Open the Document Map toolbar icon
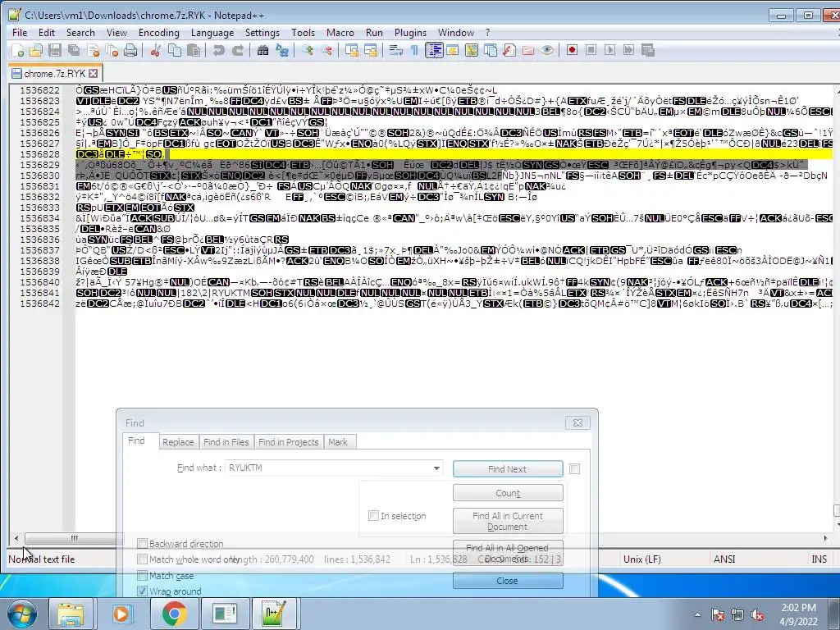 pos(472,50)
